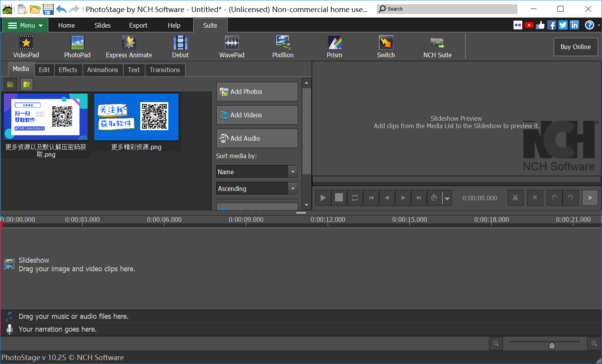
Task: Play the slideshow preview
Action: click(323, 198)
